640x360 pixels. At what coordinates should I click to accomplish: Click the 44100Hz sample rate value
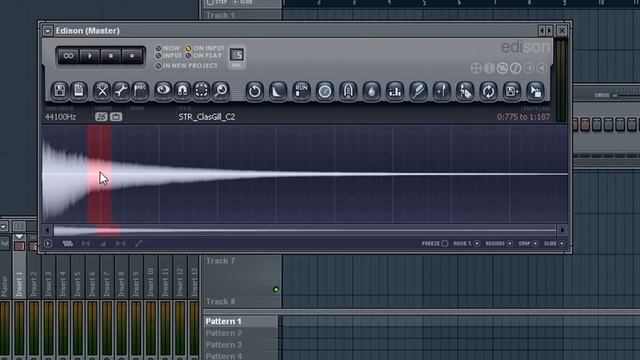[x=60, y=117]
